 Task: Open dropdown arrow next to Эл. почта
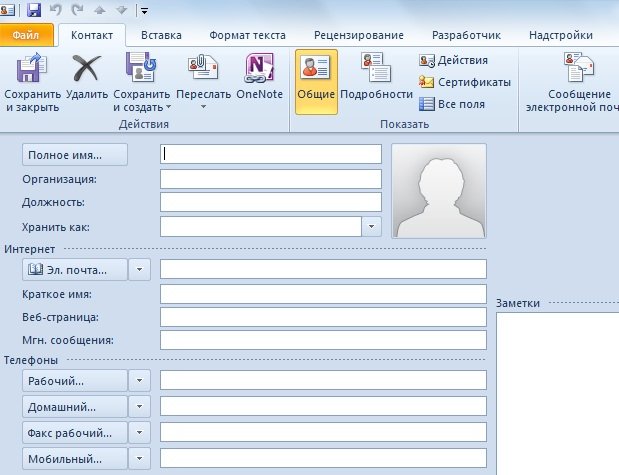140,269
